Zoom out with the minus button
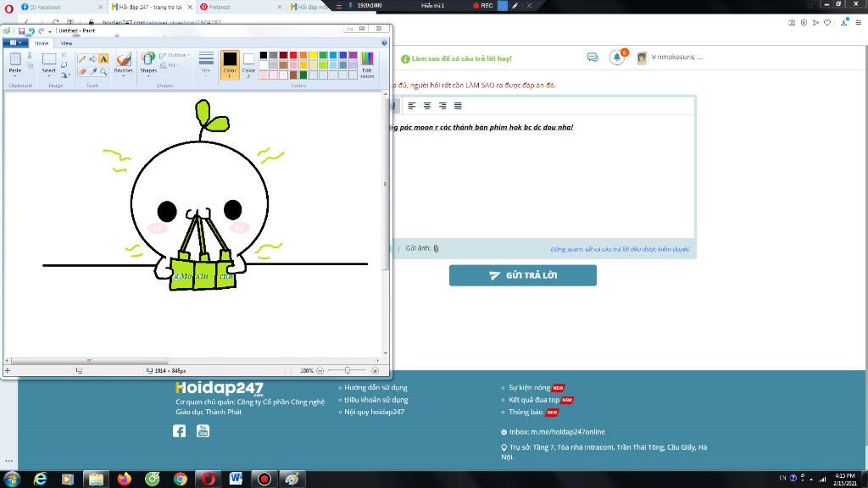 point(320,371)
